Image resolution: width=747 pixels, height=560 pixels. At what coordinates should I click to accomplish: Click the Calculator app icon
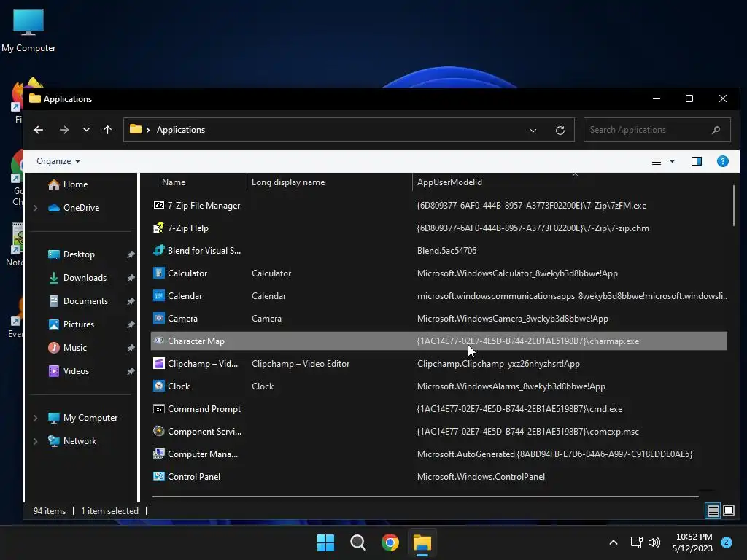(158, 273)
